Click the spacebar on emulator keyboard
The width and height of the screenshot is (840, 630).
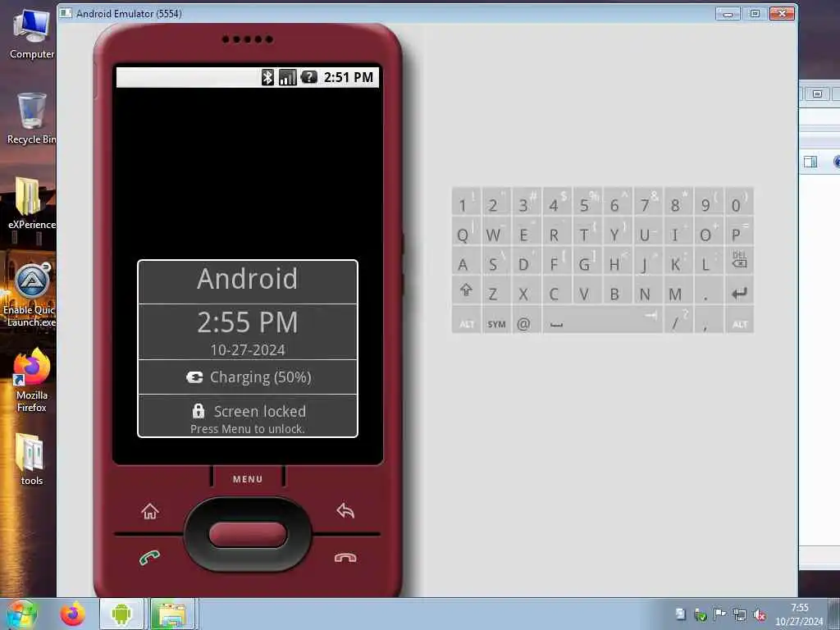pos(603,321)
